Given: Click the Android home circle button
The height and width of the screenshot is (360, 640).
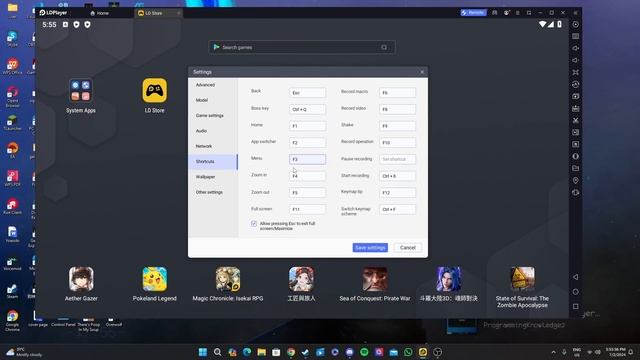Looking at the screenshot, I should (576, 292).
